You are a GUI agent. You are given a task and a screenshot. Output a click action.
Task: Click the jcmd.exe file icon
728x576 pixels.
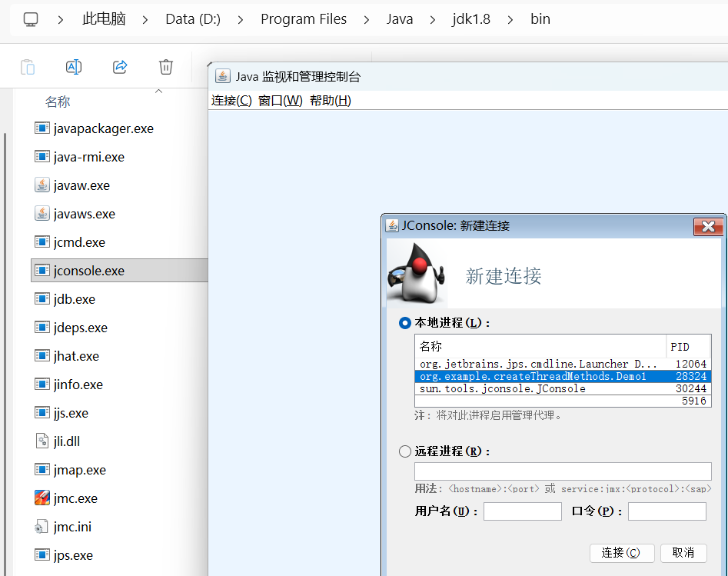coord(42,241)
